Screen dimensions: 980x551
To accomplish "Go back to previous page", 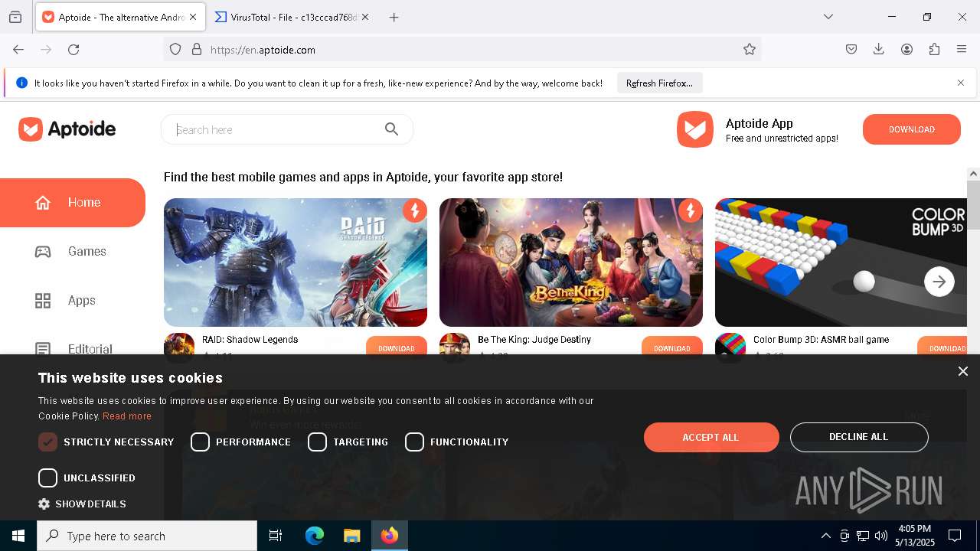I will point(18,49).
